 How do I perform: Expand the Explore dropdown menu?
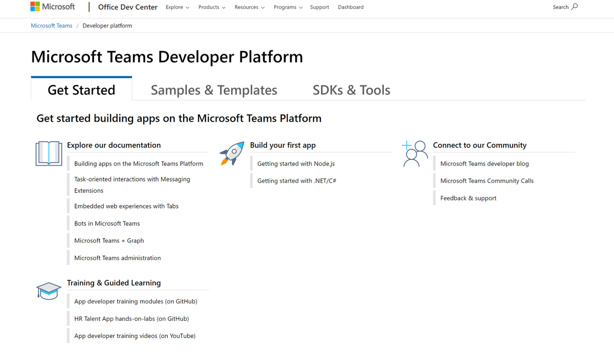click(x=178, y=7)
